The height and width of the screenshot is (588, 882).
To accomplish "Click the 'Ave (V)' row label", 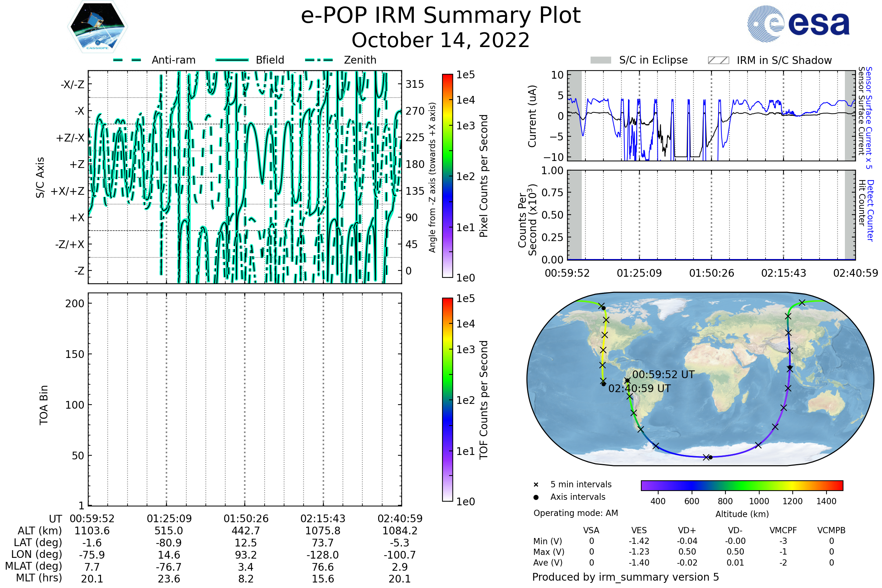I will pos(548,563).
